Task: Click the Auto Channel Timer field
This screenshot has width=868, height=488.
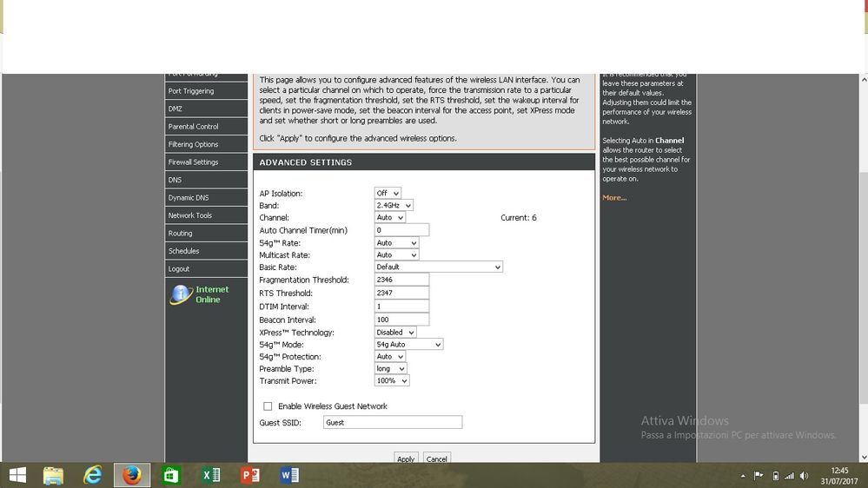Action: (401, 230)
